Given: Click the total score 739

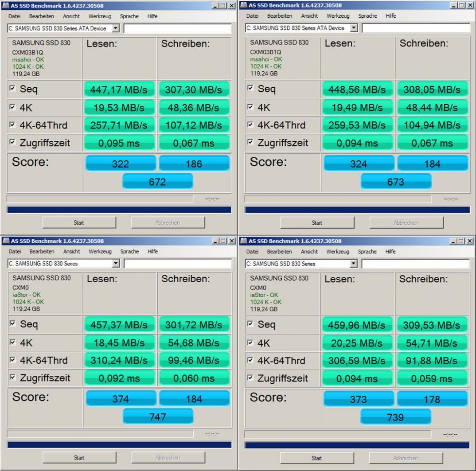Looking at the screenshot, I should click(395, 417).
